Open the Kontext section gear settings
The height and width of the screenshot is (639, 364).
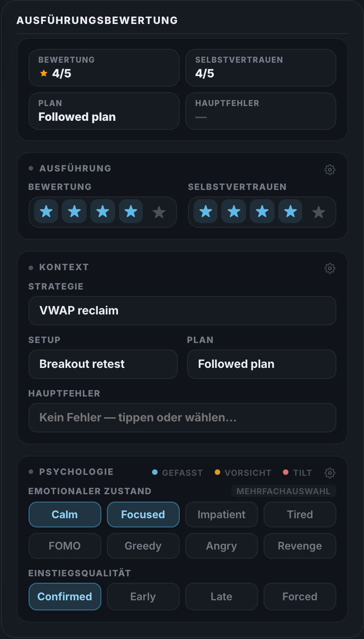click(x=330, y=268)
